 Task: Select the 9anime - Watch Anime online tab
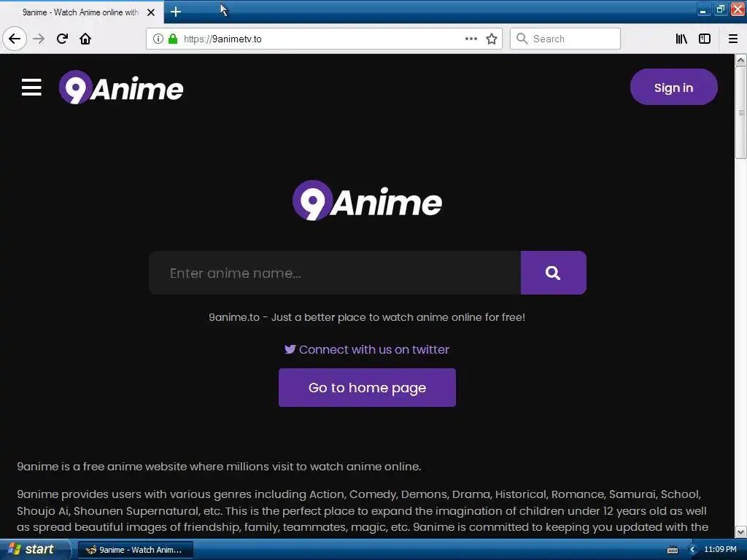81,12
